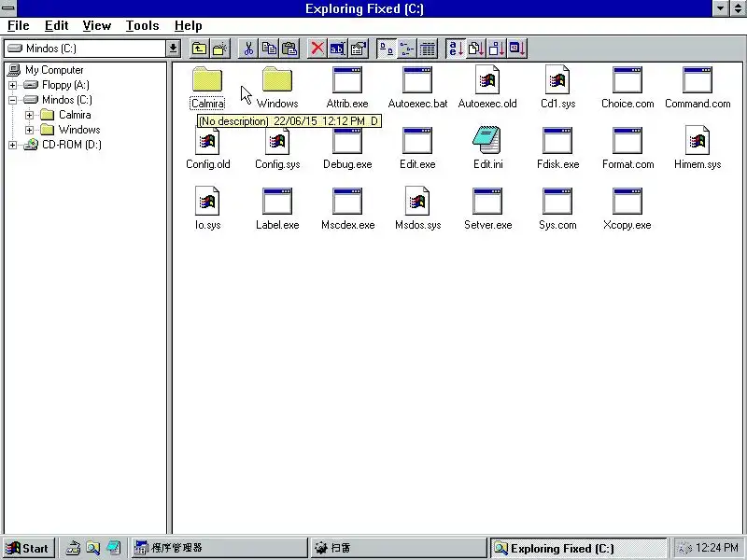The image size is (747, 560).
Task: Open the View menu
Action: (97, 26)
